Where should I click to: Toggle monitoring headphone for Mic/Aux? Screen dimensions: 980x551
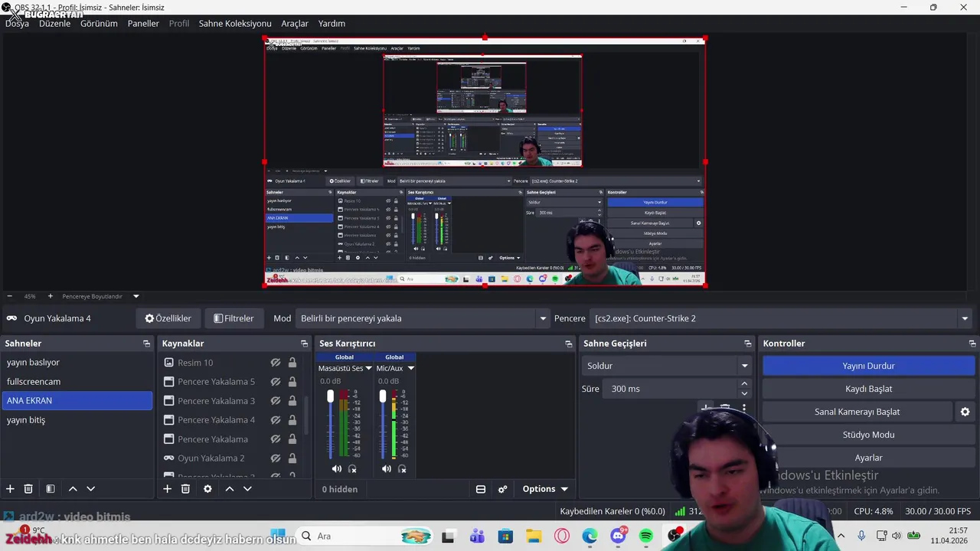pyautogui.click(x=402, y=468)
